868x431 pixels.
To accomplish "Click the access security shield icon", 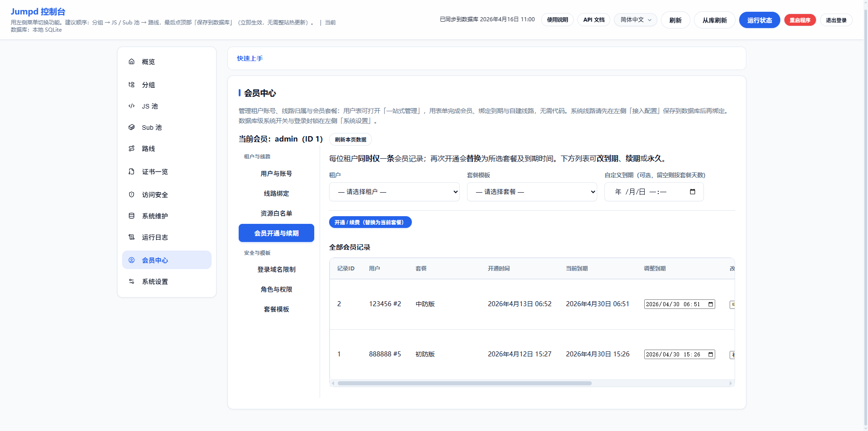I will [x=132, y=194].
